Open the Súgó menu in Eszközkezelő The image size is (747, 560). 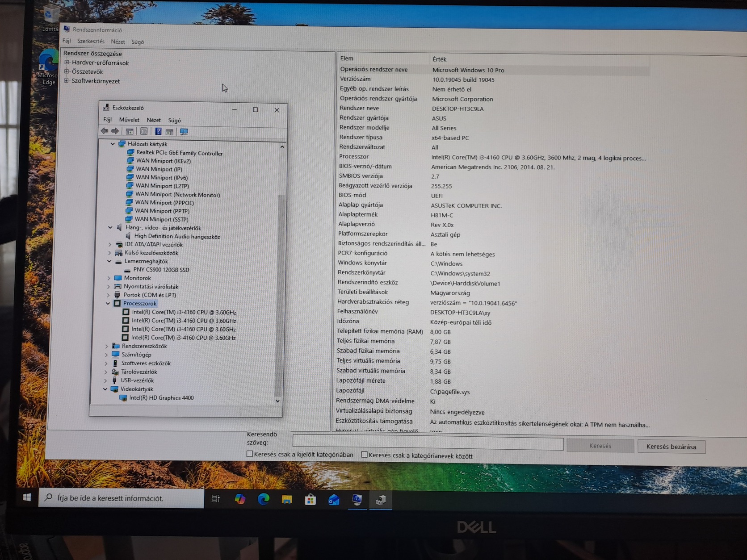click(x=174, y=120)
